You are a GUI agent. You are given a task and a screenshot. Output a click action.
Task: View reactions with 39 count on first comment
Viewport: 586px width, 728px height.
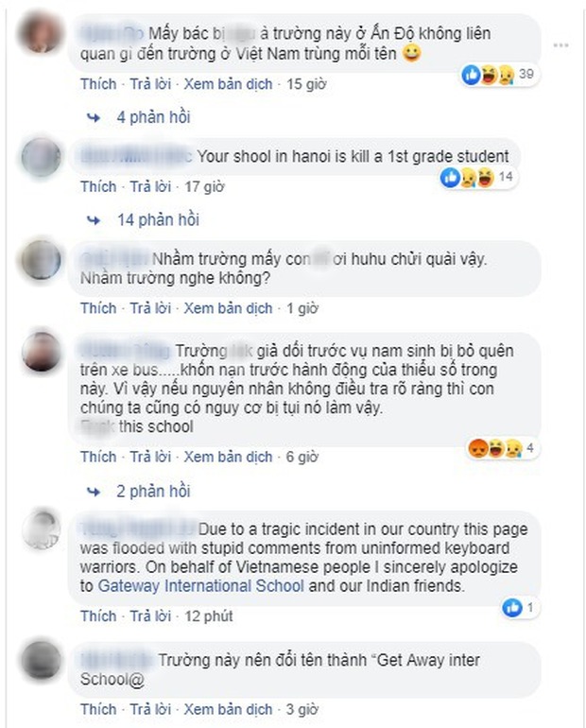500,75
